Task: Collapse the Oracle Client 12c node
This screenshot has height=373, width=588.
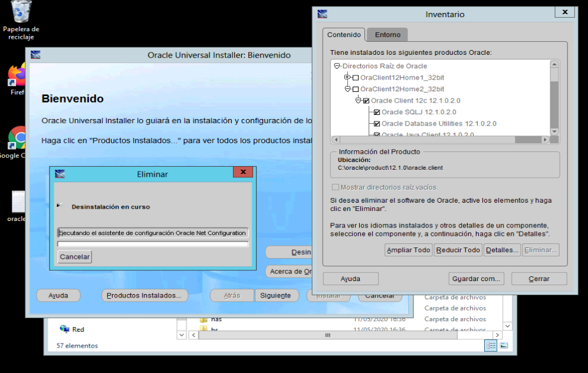Action: tap(357, 100)
